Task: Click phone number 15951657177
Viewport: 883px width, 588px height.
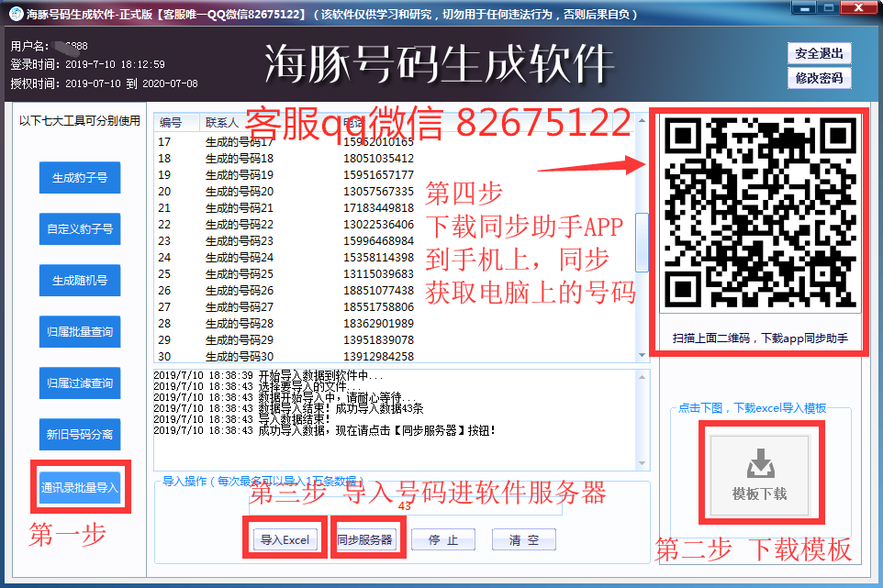Action: [378, 175]
